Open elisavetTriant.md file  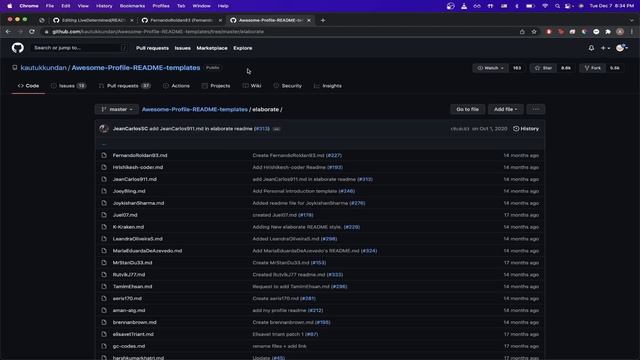(133, 334)
